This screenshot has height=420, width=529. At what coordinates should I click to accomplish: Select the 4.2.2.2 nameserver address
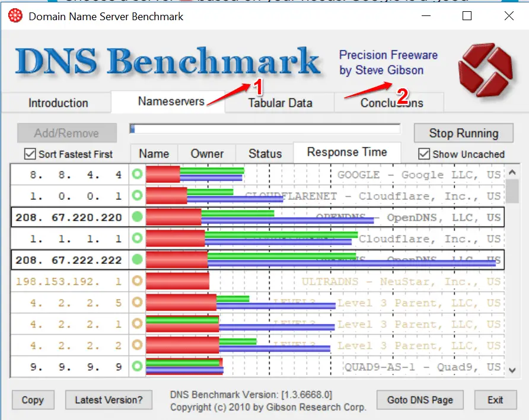click(x=75, y=345)
